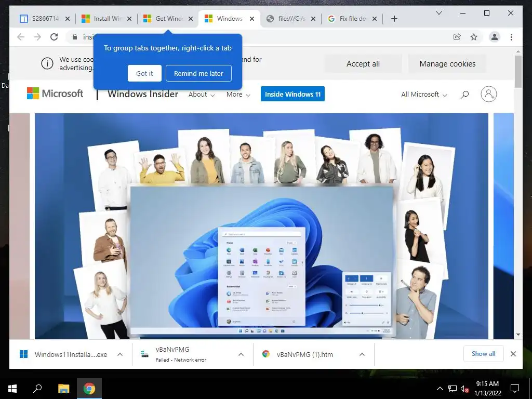Show hidden system tray icons
Image resolution: width=532 pixels, height=399 pixels.
click(x=440, y=389)
